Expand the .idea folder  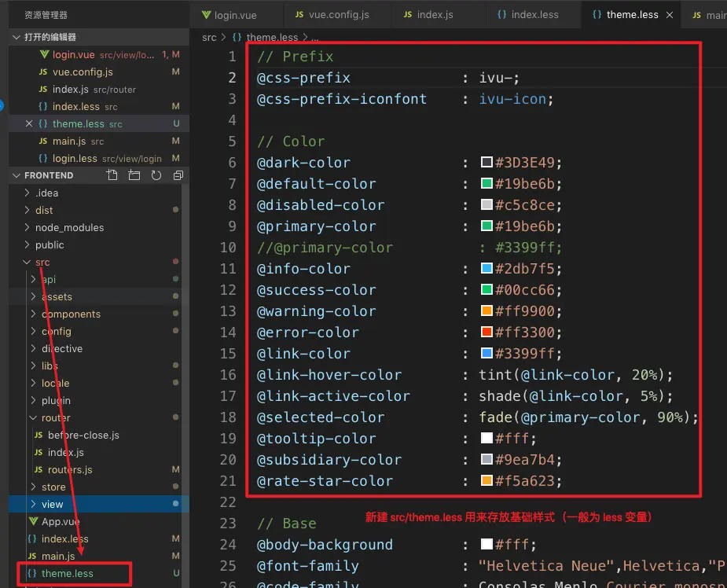pos(27,193)
